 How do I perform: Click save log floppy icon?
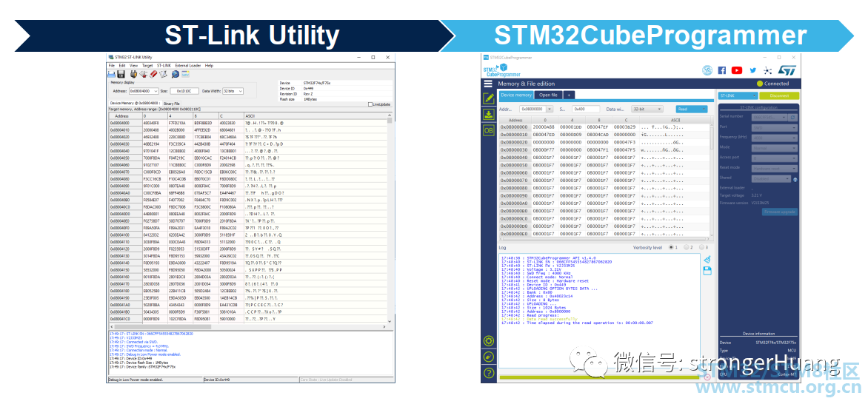tap(707, 271)
